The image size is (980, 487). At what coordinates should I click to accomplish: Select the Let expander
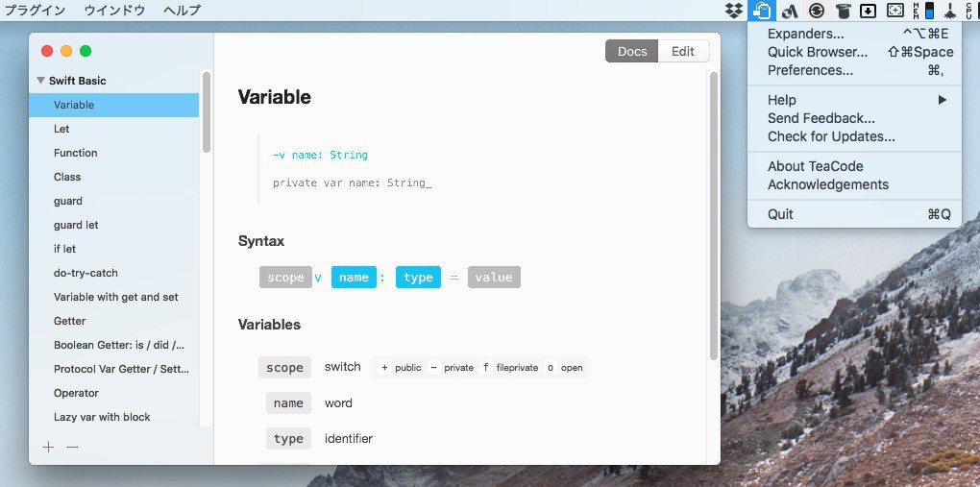113,129
